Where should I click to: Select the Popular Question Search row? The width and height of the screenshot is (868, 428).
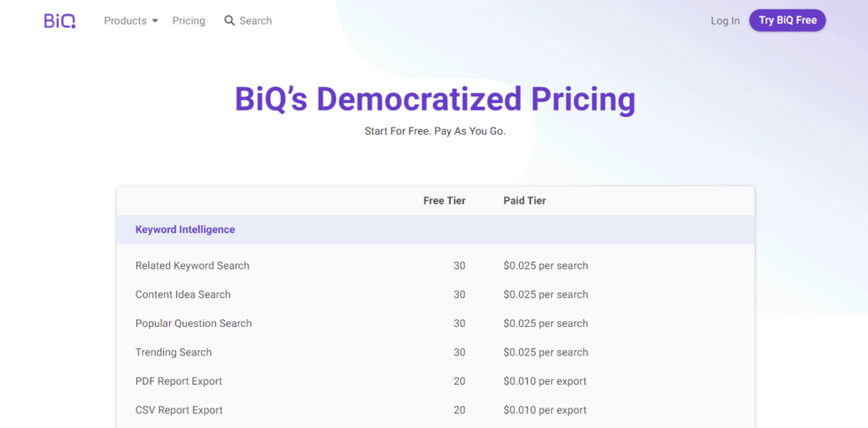(436, 323)
